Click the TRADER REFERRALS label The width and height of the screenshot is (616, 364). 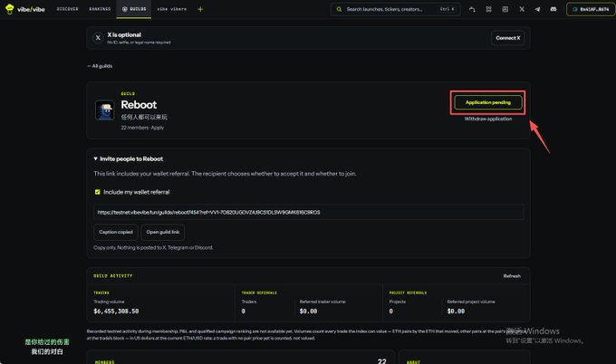click(x=259, y=293)
